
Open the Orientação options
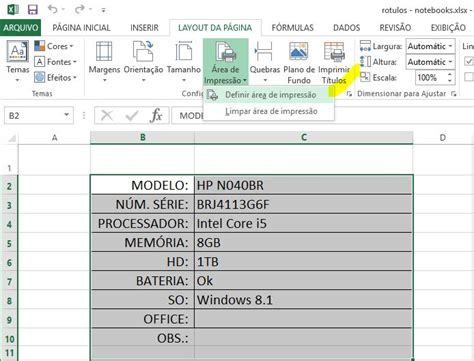[x=143, y=61]
